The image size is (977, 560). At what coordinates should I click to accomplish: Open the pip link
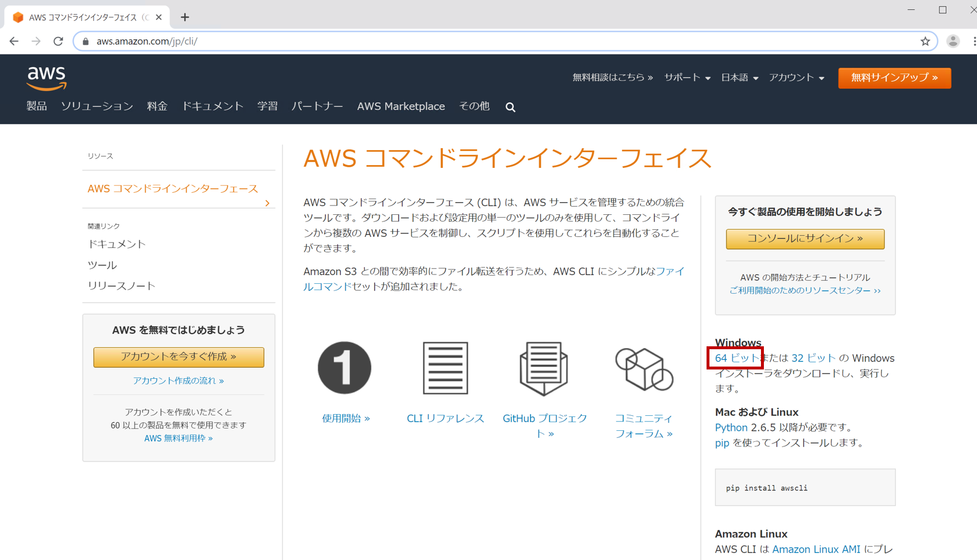[722, 443]
